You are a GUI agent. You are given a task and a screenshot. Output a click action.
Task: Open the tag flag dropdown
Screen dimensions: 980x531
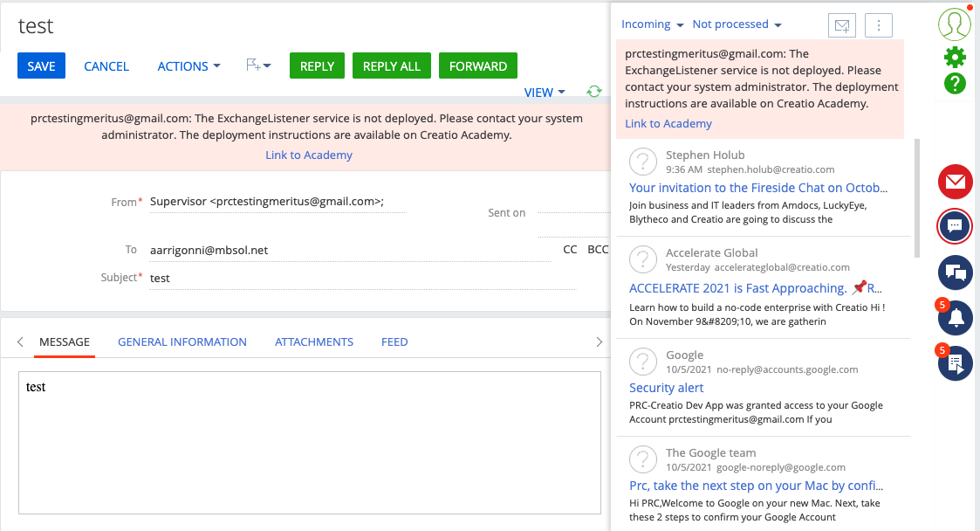258,65
